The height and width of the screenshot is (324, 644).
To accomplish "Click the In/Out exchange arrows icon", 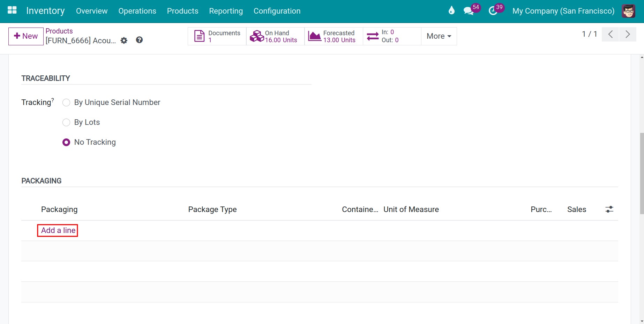I will pos(373,36).
